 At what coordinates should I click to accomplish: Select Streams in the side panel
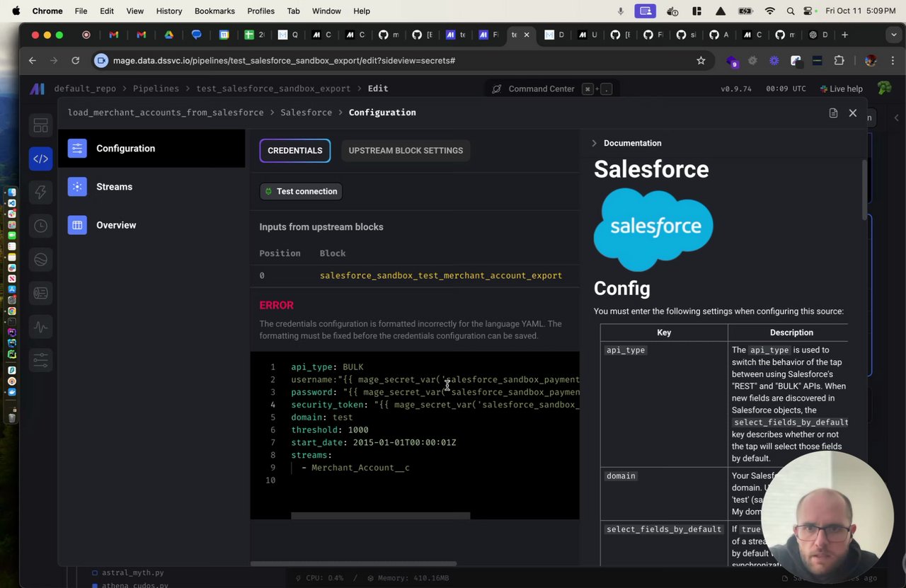(151, 187)
